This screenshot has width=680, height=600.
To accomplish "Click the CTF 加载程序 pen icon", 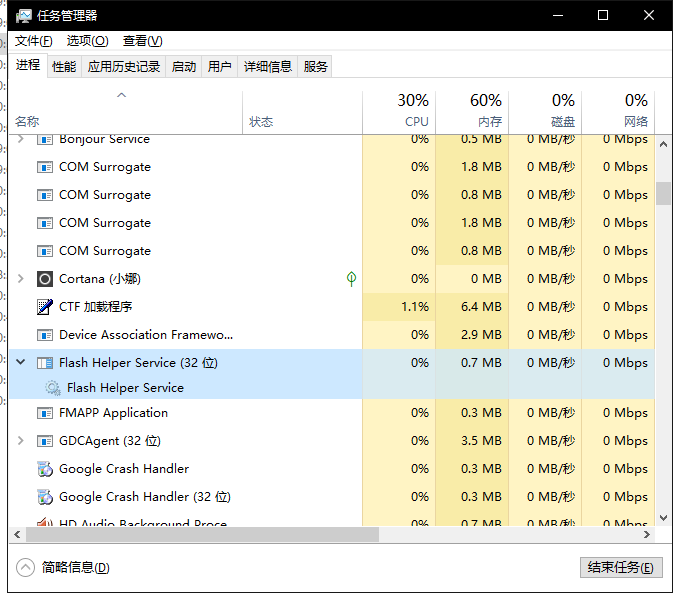I will [x=45, y=307].
